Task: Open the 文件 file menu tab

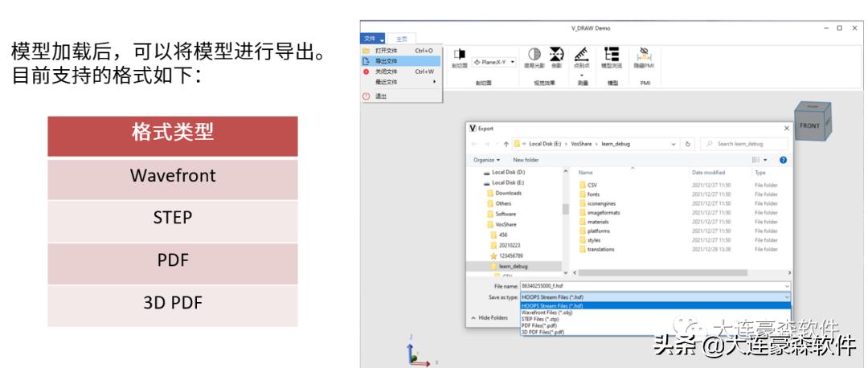Action: (372, 39)
